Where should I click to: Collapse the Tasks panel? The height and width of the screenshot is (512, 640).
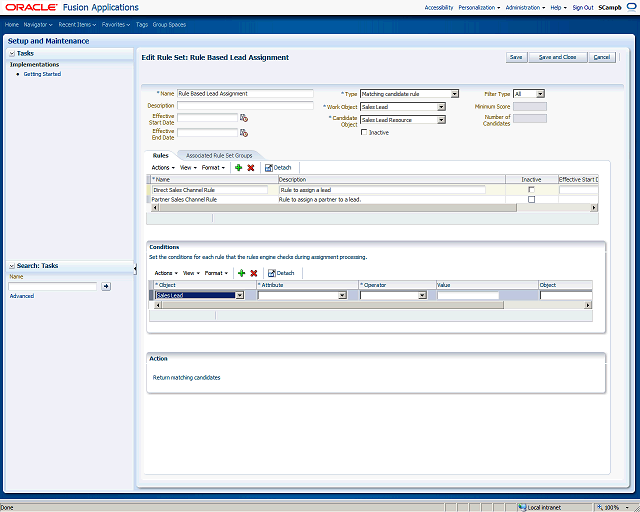12,53
